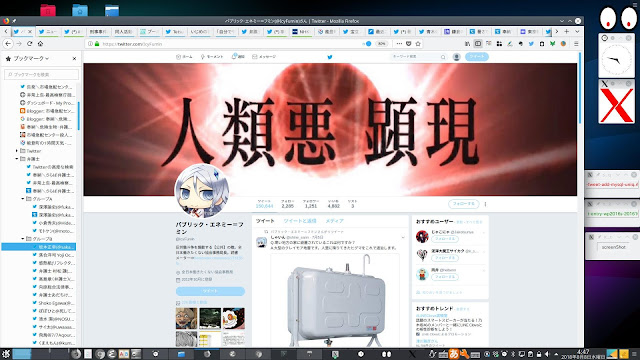View the followers count 1,251
Image resolution: width=640 pixels, height=360 pixels.
point(311,204)
